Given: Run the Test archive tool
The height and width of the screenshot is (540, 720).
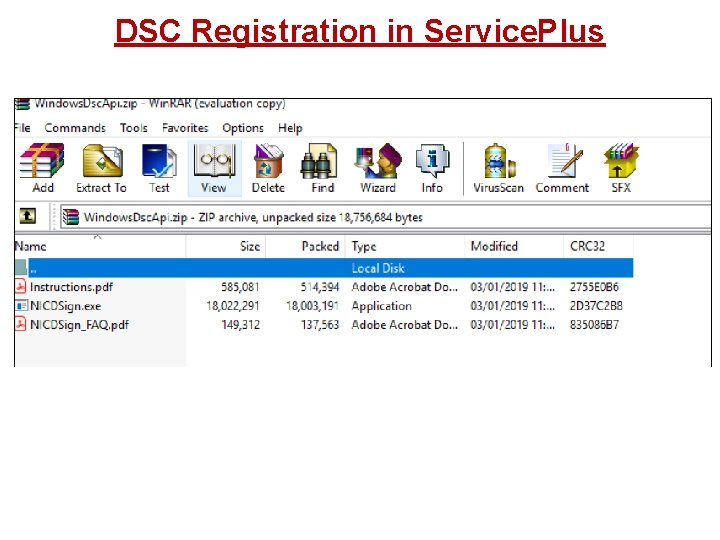Looking at the screenshot, I should [159, 168].
